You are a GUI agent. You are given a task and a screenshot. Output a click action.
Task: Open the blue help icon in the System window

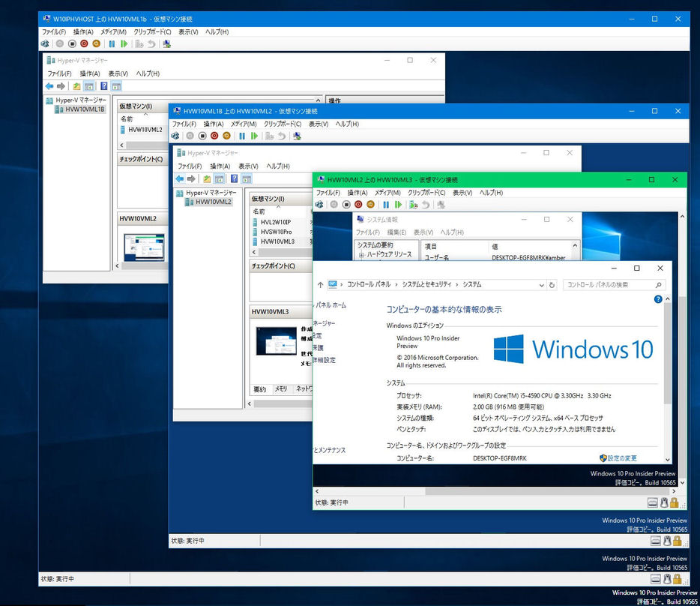658,299
